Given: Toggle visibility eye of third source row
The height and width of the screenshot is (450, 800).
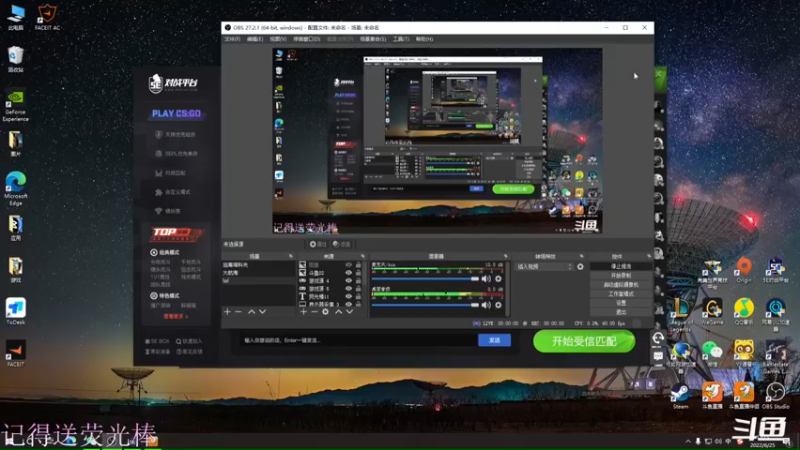Looking at the screenshot, I should [348, 281].
